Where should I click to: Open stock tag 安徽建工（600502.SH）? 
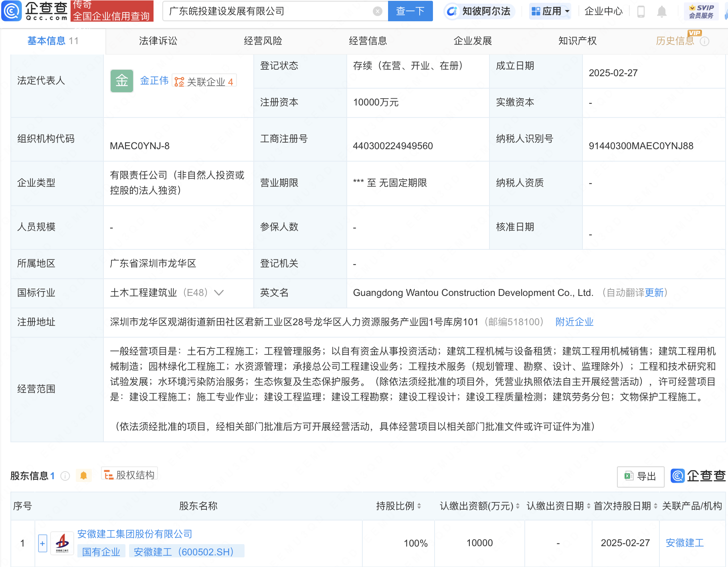click(186, 552)
